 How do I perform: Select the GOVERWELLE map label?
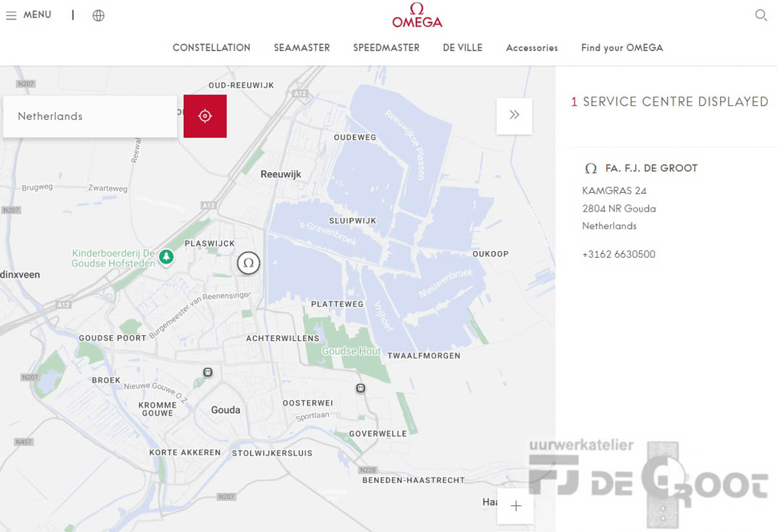[378, 434]
